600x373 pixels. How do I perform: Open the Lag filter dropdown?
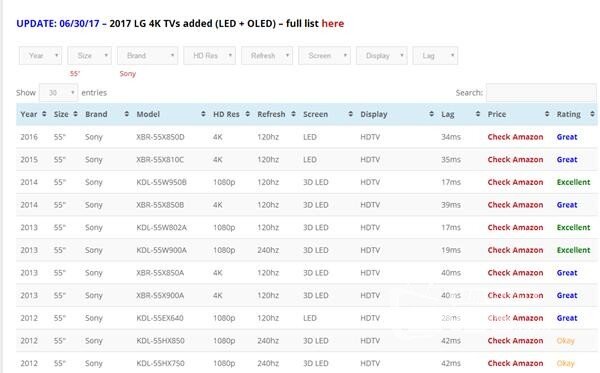435,56
